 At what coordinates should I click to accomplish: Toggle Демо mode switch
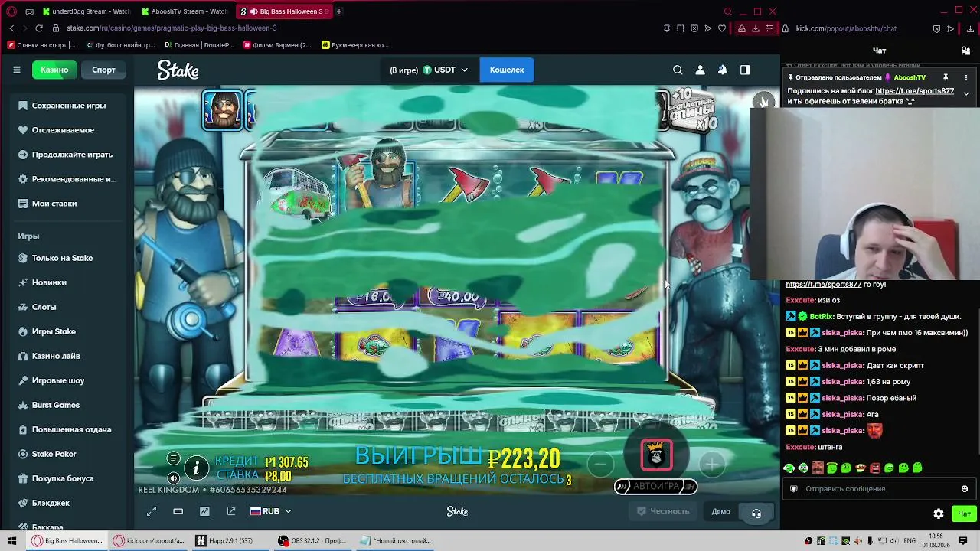pyautogui.click(x=720, y=511)
